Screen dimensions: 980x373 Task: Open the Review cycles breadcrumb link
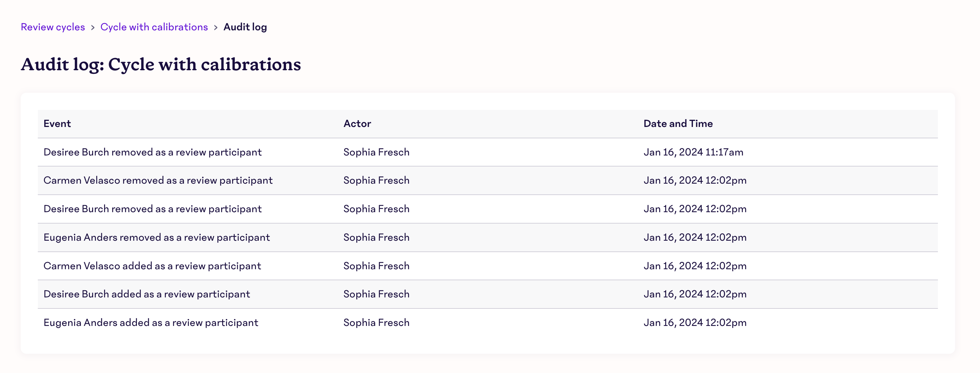click(53, 27)
